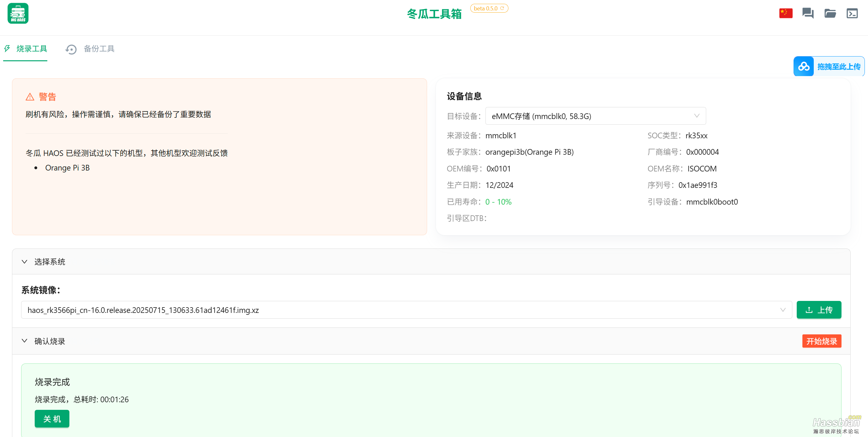
Task: Click the SOC类型 value rk35xx
Action: click(x=696, y=136)
